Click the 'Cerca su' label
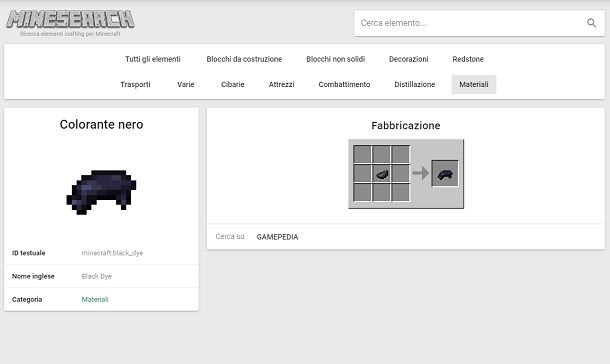 click(230, 236)
